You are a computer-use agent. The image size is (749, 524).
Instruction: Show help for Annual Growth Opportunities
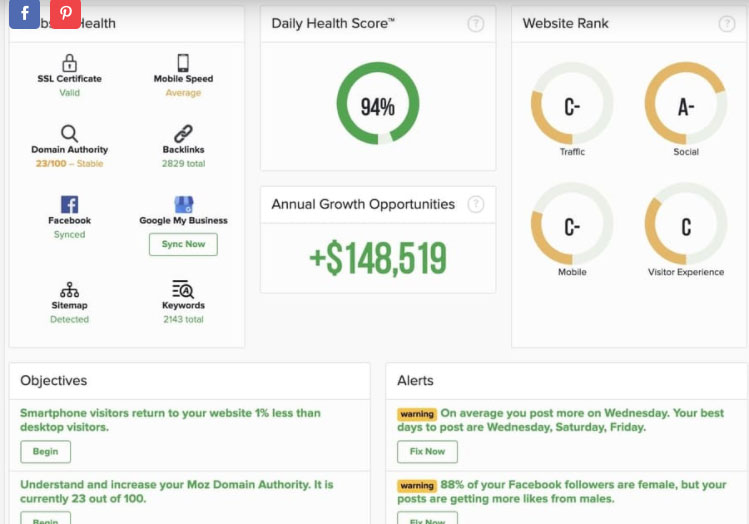click(476, 204)
